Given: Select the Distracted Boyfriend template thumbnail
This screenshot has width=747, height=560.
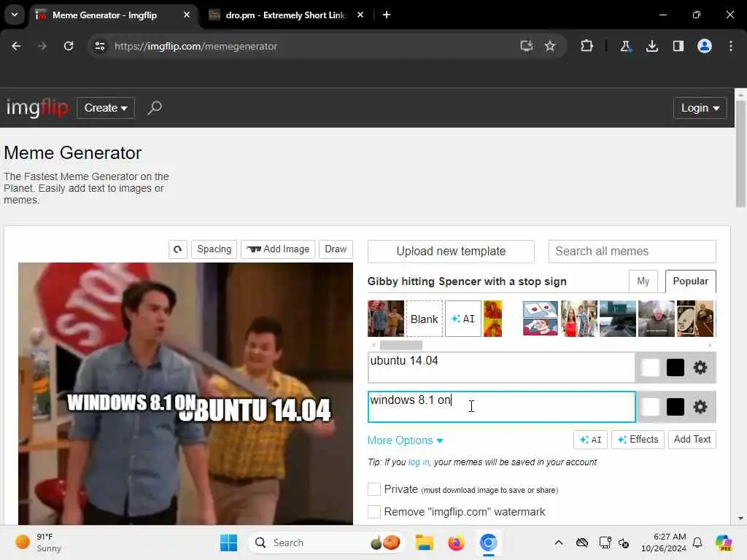Looking at the screenshot, I should point(578,319).
